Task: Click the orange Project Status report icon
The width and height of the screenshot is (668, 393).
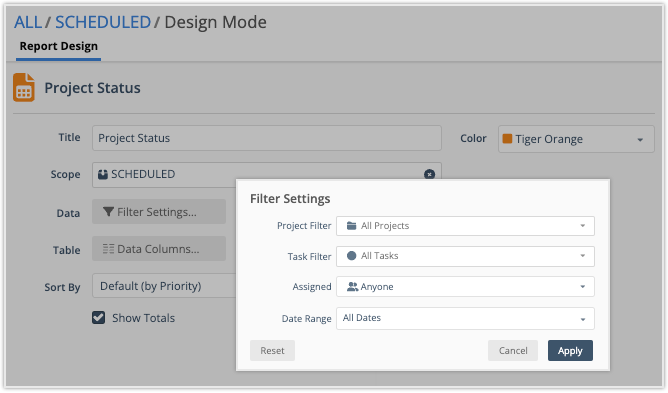Action: pos(23,87)
